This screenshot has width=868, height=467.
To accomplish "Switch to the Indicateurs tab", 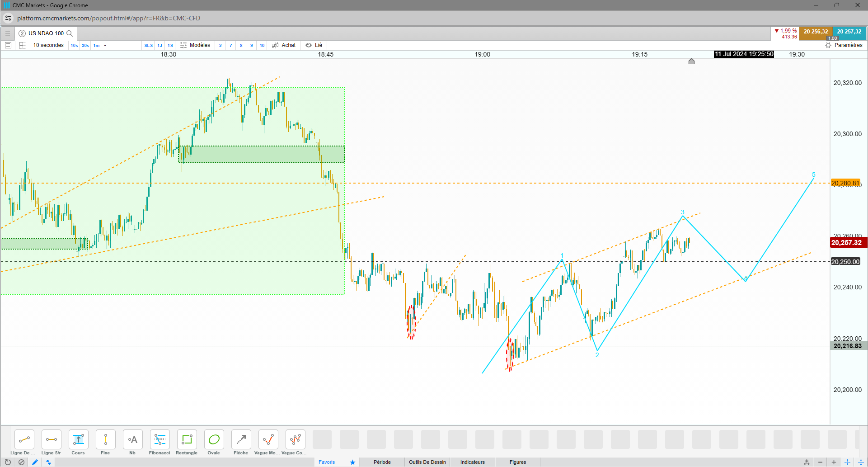I will (472, 462).
